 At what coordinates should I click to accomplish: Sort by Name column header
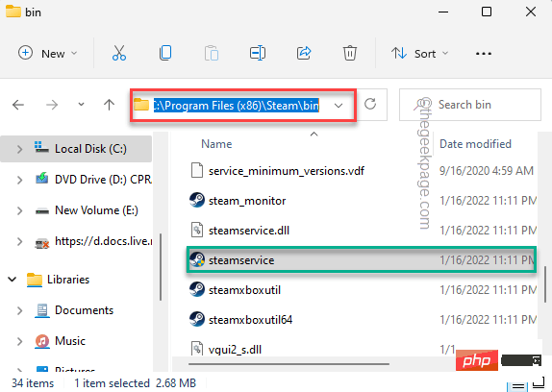click(x=216, y=144)
